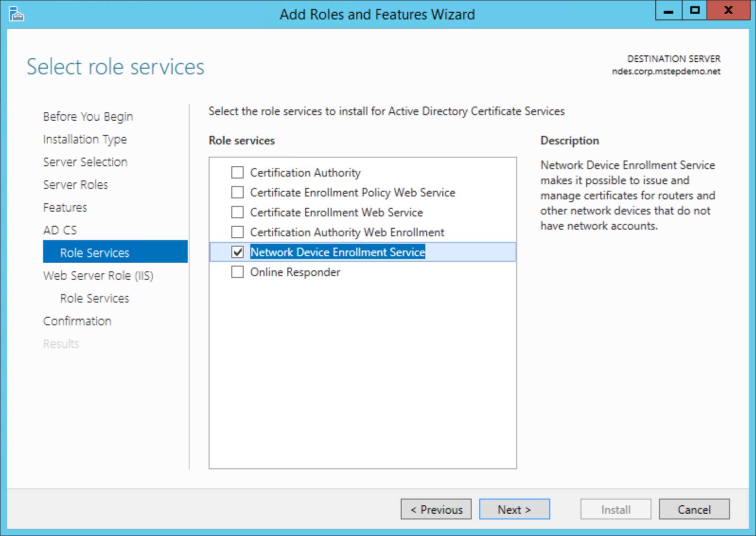
Task: Uncheck Network Device Enrollment Service
Action: tap(237, 252)
